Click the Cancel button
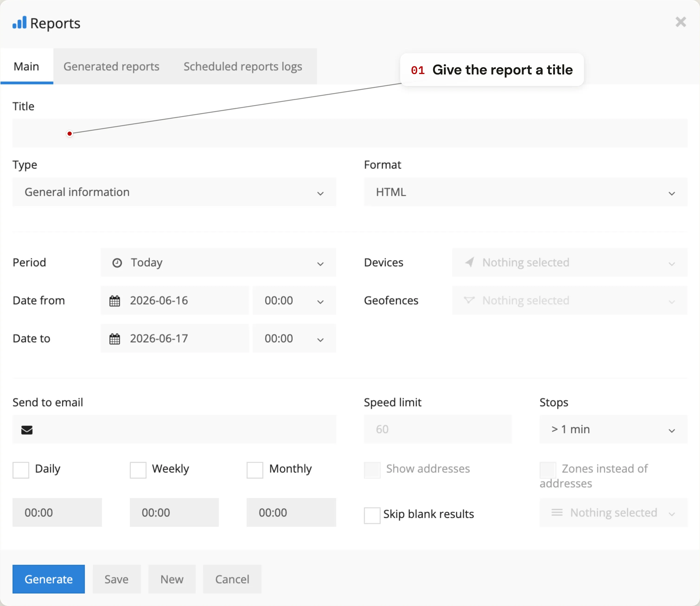 [232, 579]
